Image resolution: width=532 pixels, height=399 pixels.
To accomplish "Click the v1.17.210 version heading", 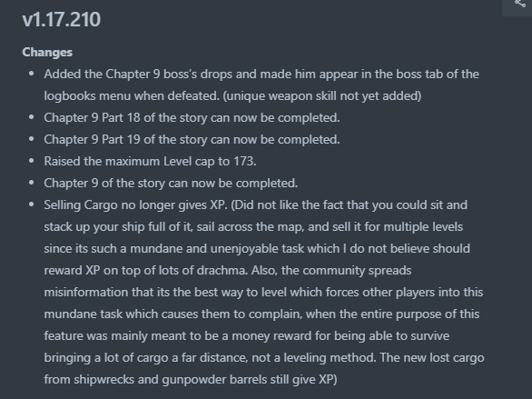I will coord(62,20).
